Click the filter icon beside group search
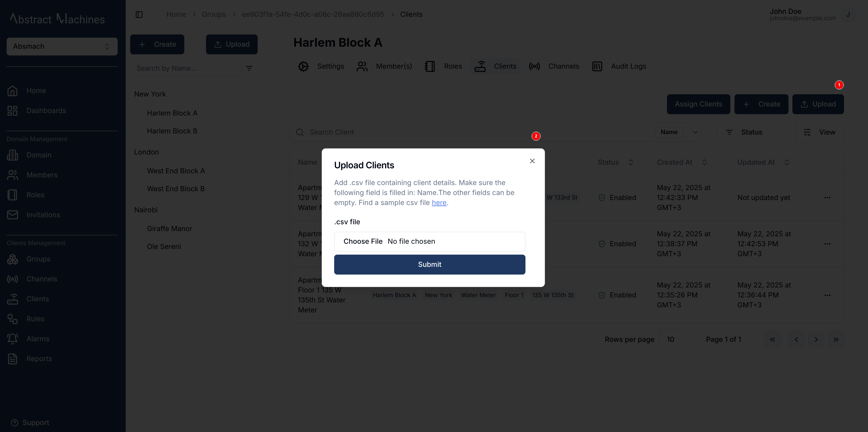The height and width of the screenshot is (432, 868). 249,68
